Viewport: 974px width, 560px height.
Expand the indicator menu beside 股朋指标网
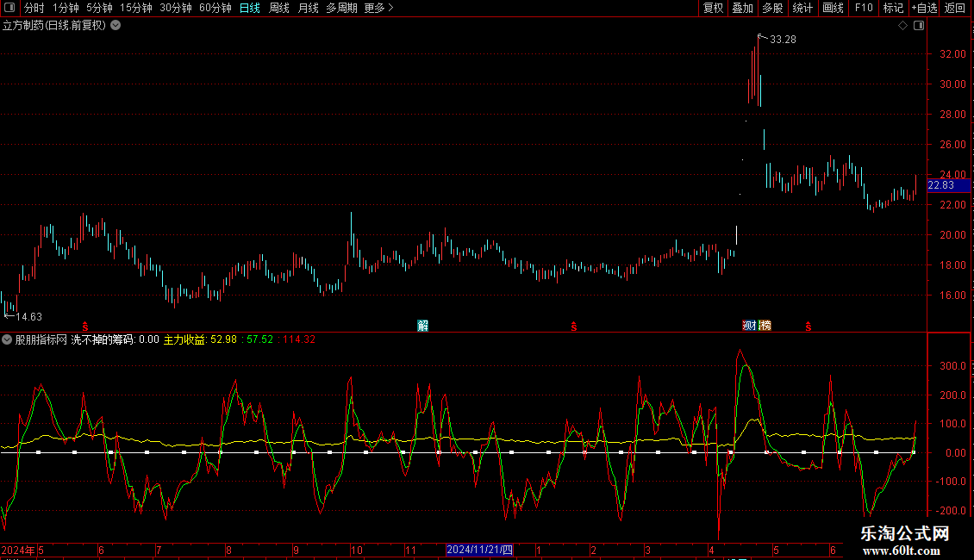(x=7, y=339)
